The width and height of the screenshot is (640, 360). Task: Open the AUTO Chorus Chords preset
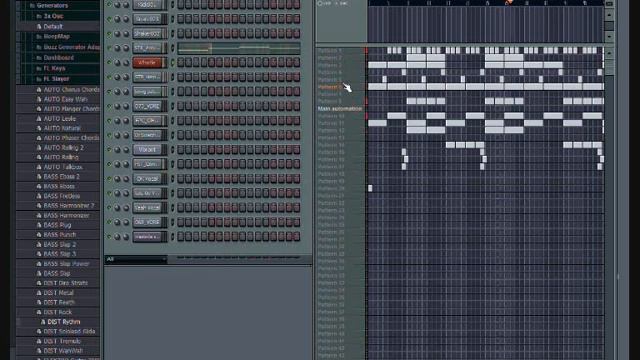(71, 89)
